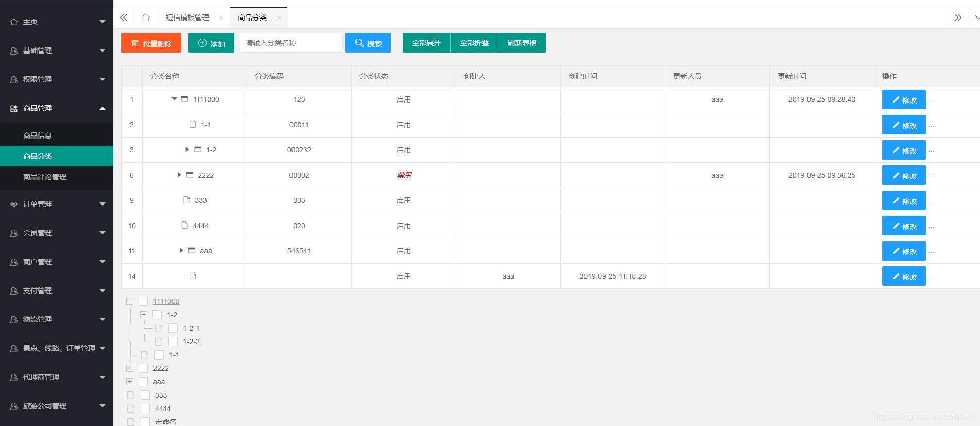This screenshot has height=426, width=980.
Task: Click the 订单管理 sidebar icon
Action: point(14,204)
